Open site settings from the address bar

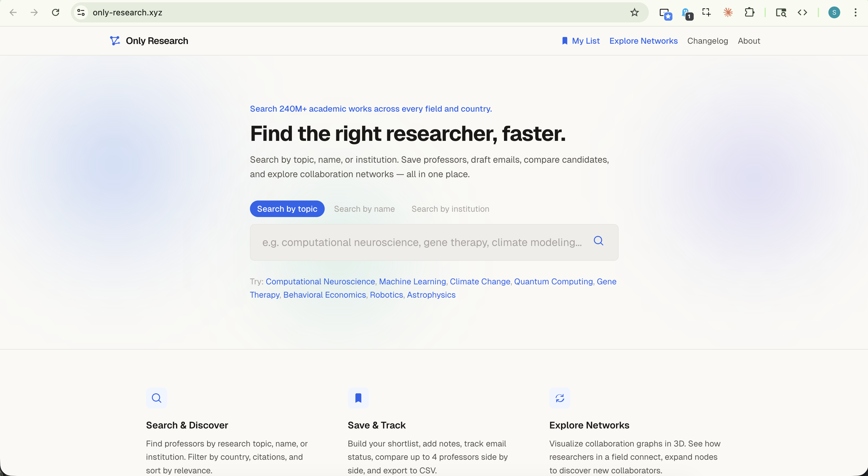81,12
